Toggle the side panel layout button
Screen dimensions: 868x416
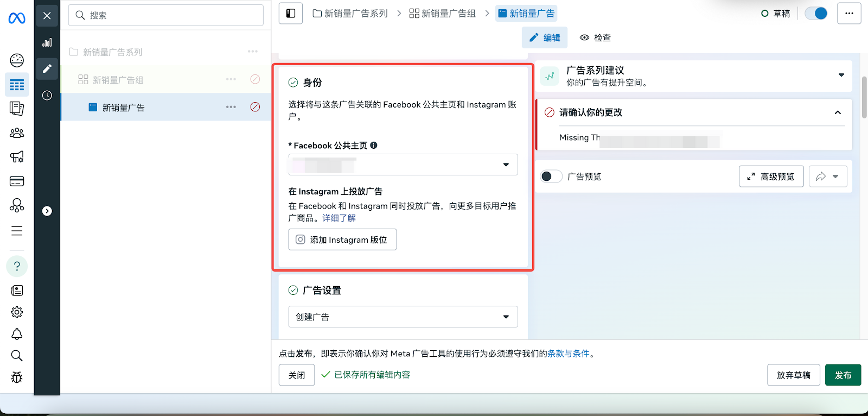click(x=291, y=14)
